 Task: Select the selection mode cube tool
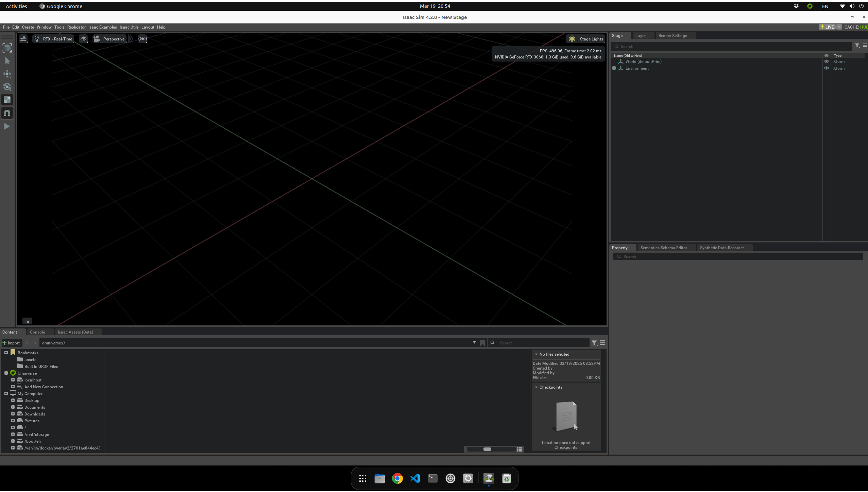tap(7, 48)
